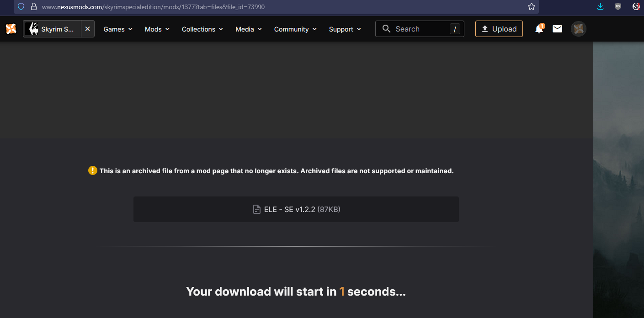Click the foggy forest background image on right
Viewport: 644px width, 318px height.
click(x=618, y=180)
